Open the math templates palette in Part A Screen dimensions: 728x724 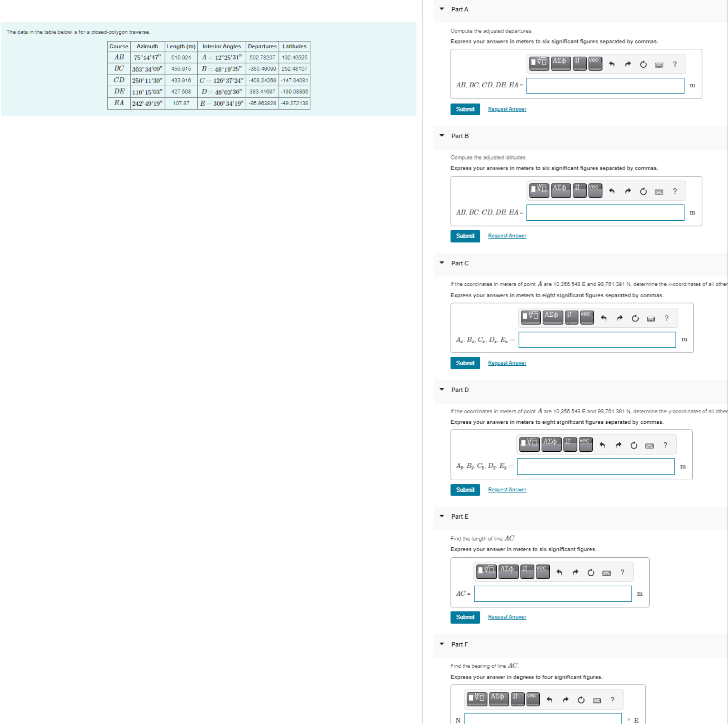pos(539,64)
